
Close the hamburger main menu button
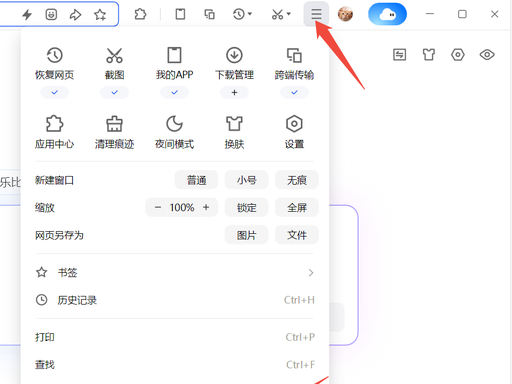click(x=316, y=14)
